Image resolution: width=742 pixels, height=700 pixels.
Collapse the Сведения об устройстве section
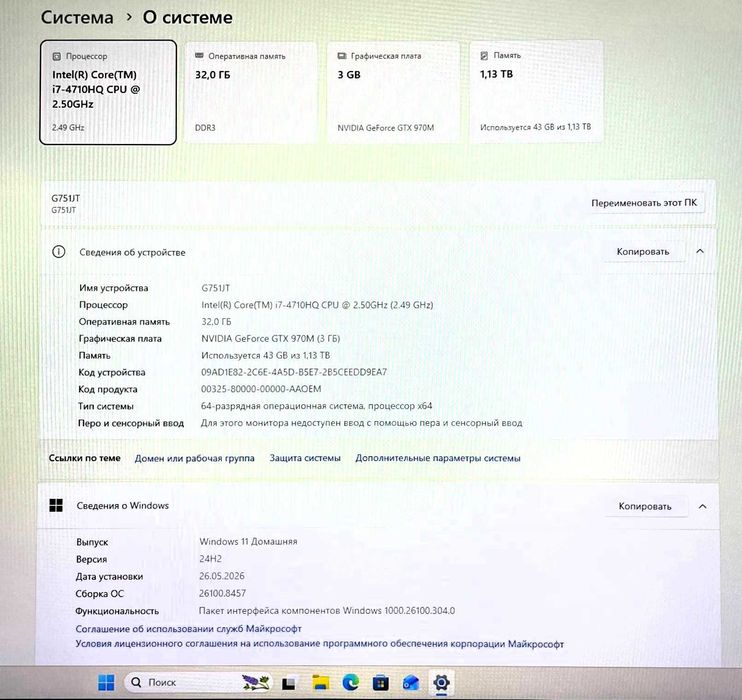coord(700,251)
